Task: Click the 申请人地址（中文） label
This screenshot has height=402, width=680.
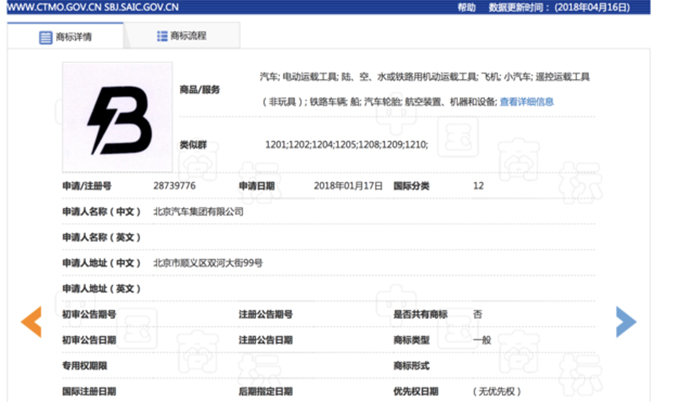Action: (x=101, y=263)
